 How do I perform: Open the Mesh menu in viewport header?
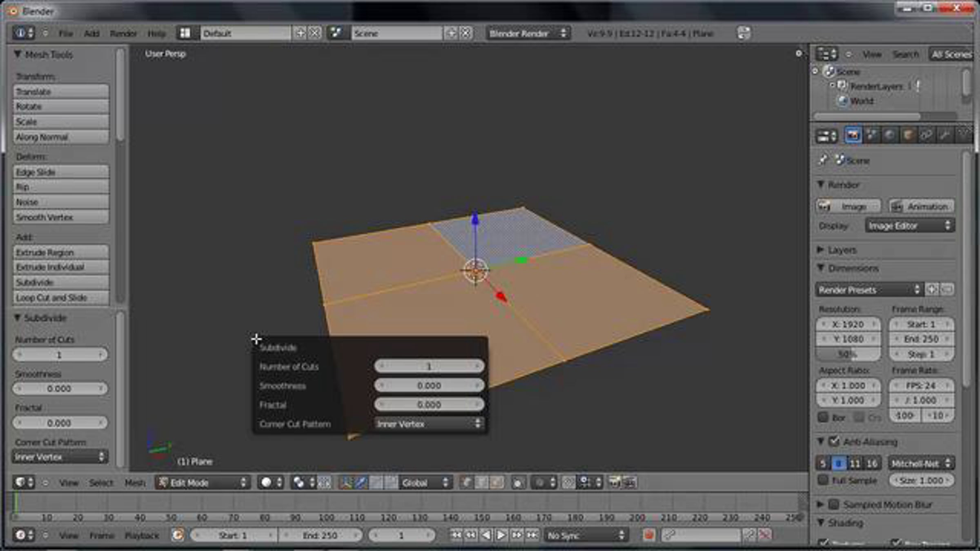click(135, 483)
